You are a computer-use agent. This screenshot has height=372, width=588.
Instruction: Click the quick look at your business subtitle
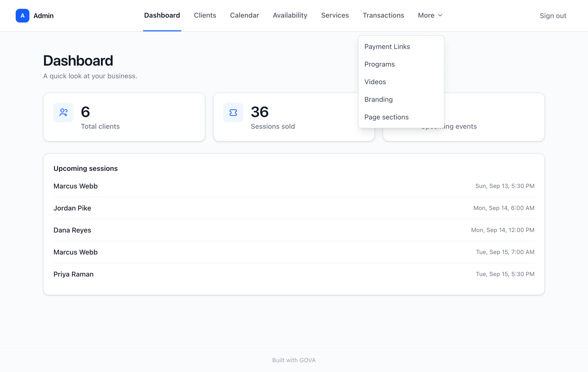pos(90,76)
